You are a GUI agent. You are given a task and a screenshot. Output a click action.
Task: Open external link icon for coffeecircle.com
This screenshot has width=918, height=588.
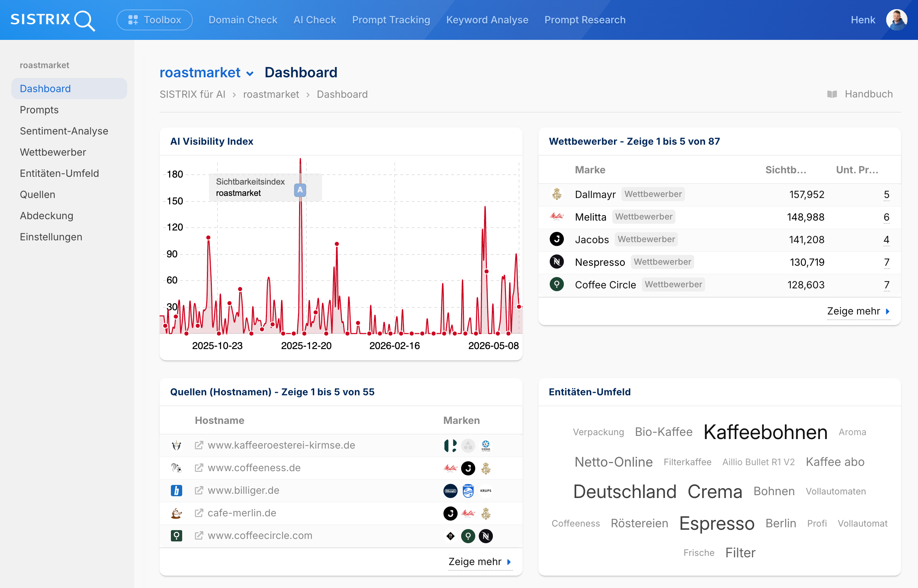tap(198, 535)
